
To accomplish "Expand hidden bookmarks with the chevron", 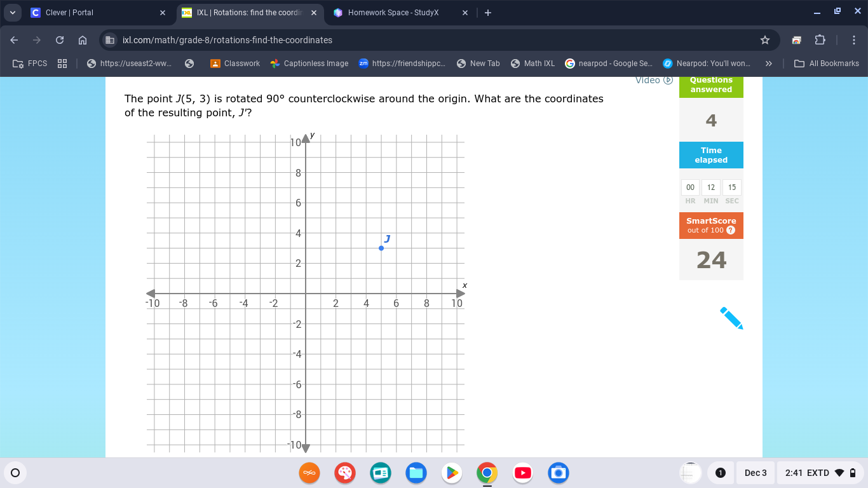I will (x=769, y=64).
